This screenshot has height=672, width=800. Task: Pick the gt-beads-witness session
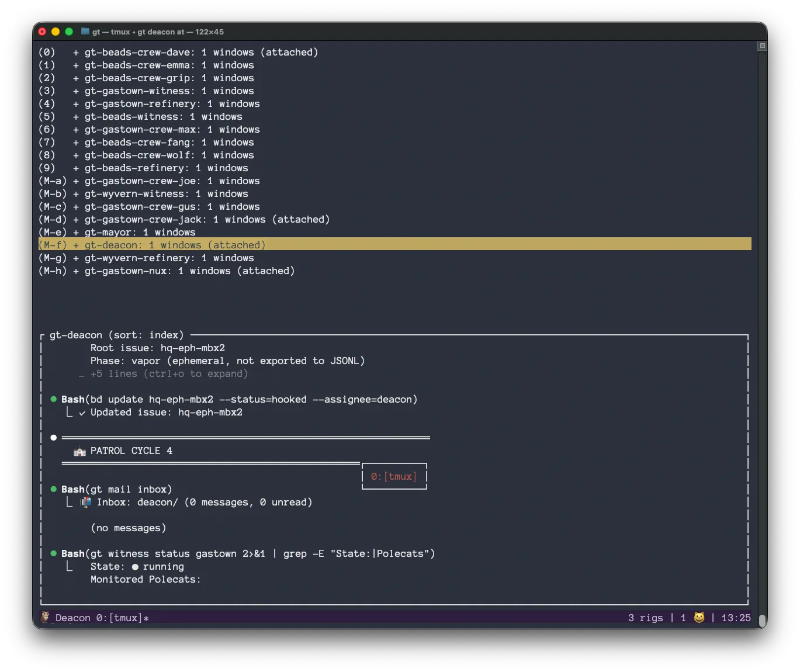tap(133, 117)
